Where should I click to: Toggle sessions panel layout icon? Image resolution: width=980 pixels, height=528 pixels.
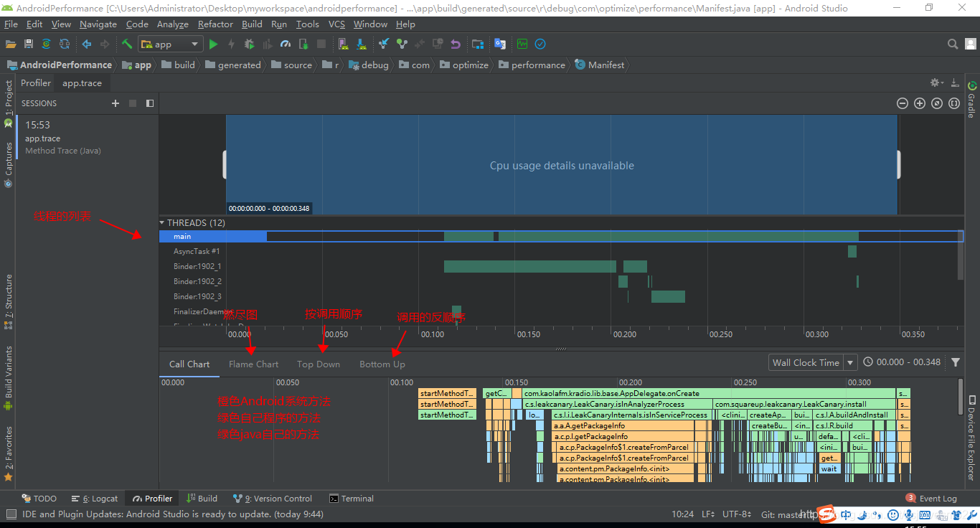pyautogui.click(x=150, y=103)
